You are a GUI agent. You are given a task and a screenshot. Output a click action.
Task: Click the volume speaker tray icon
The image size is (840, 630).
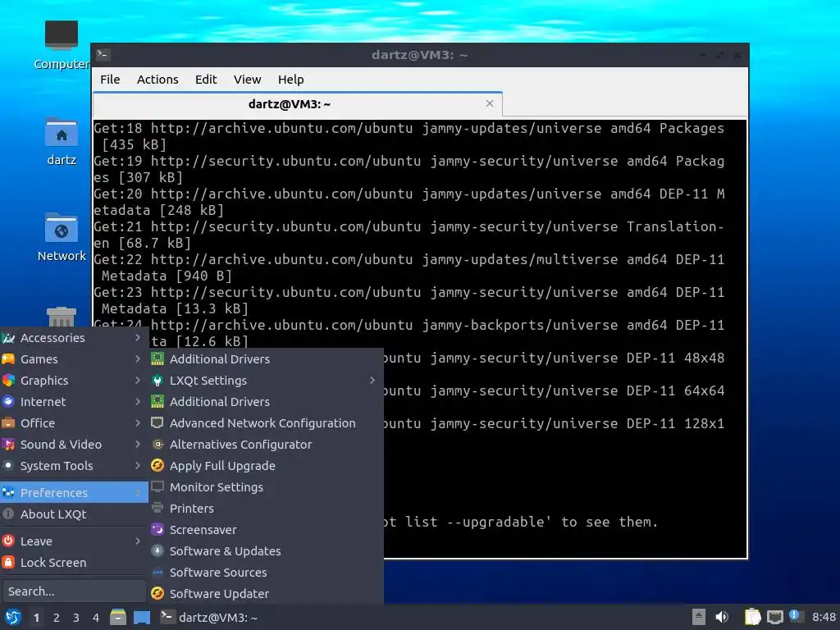pos(722,617)
